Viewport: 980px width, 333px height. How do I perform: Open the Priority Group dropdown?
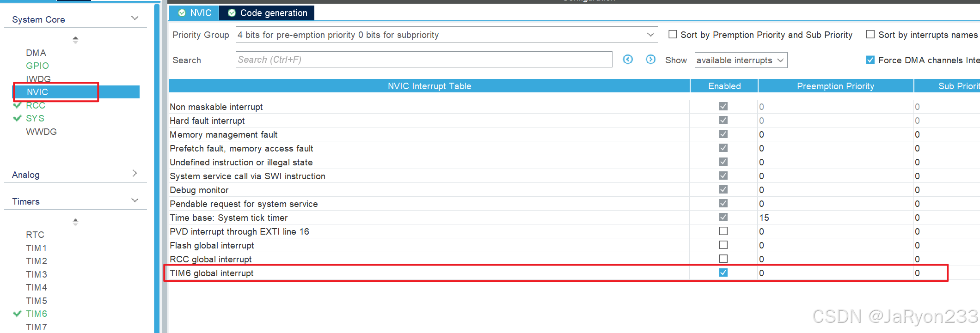click(447, 35)
